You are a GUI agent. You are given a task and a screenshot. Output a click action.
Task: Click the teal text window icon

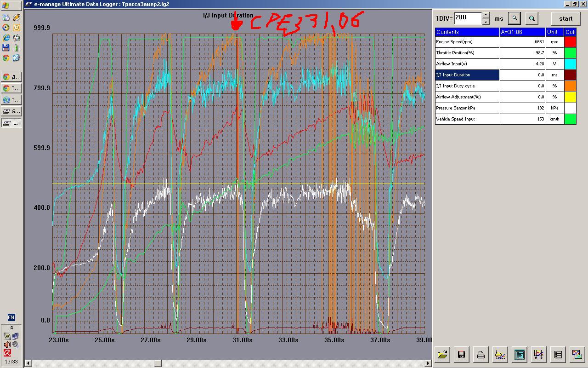tap(520, 355)
